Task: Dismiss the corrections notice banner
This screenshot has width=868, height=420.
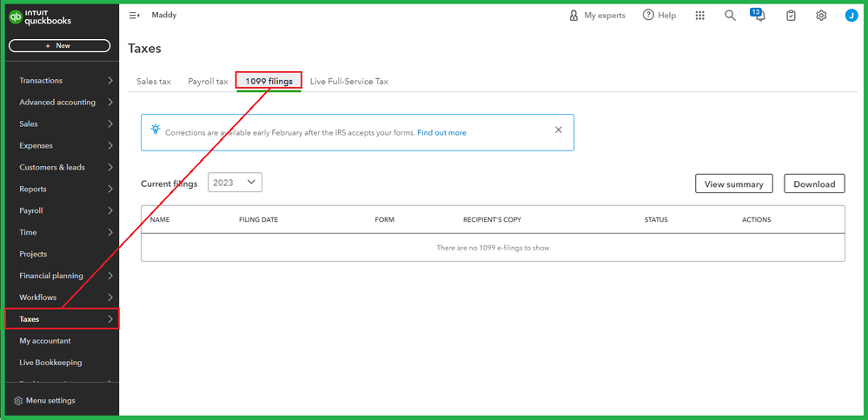Action: click(559, 130)
